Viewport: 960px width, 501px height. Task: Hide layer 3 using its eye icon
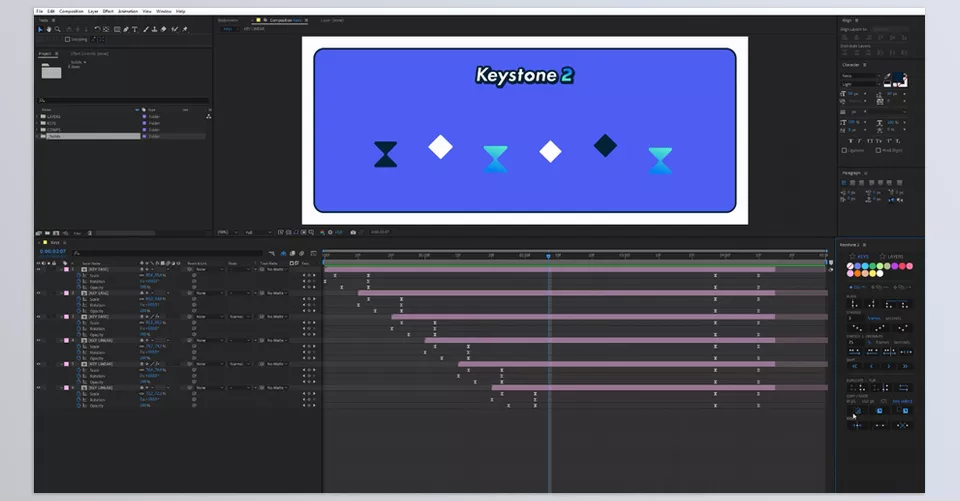pos(38,317)
